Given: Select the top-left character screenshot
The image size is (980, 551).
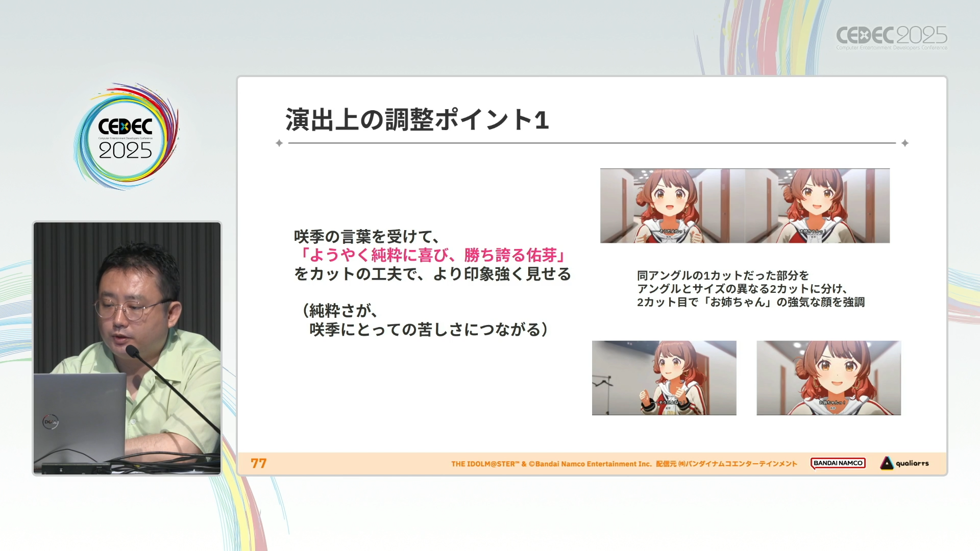Looking at the screenshot, I should pos(672,206).
